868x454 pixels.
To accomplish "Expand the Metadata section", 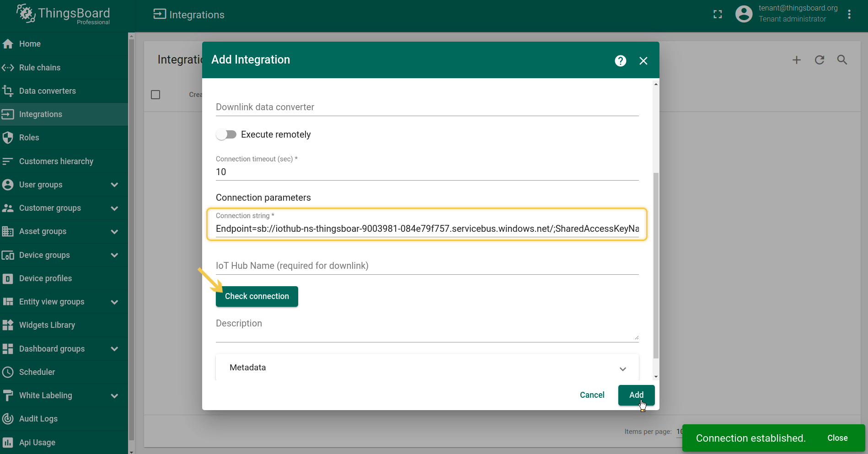I will click(x=622, y=369).
